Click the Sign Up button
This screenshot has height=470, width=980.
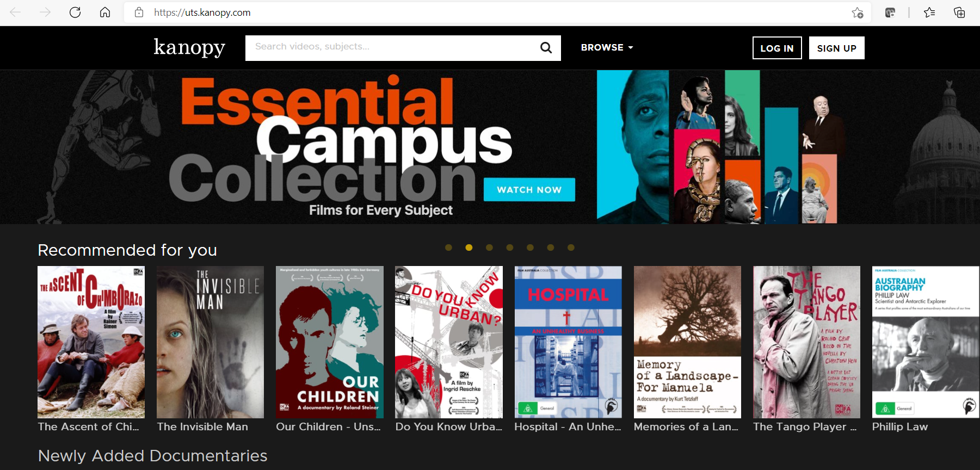click(836, 48)
